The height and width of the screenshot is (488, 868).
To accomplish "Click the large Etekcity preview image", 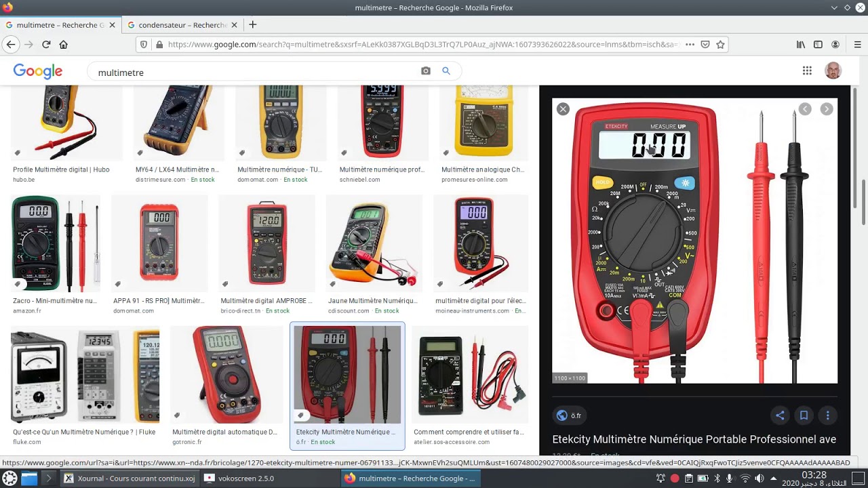I will (694, 241).
